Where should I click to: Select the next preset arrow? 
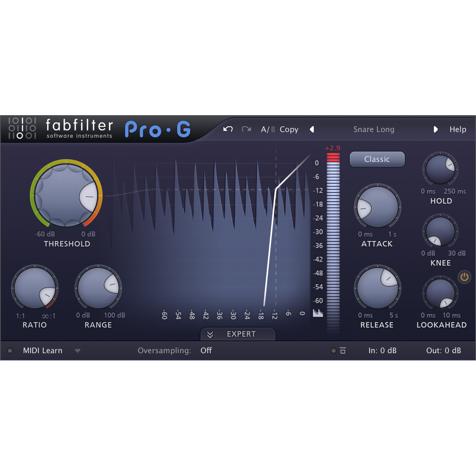coord(436,129)
